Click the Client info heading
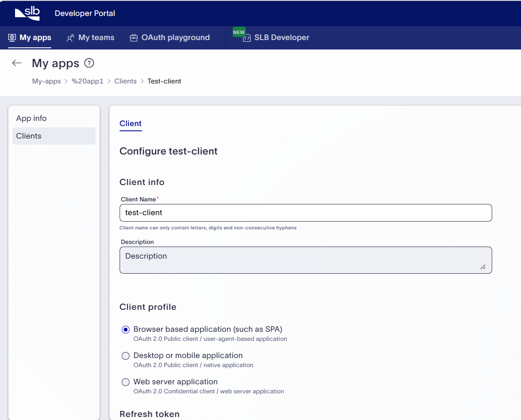This screenshot has width=521, height=420. pyautogui.click(x=142, y=182)
